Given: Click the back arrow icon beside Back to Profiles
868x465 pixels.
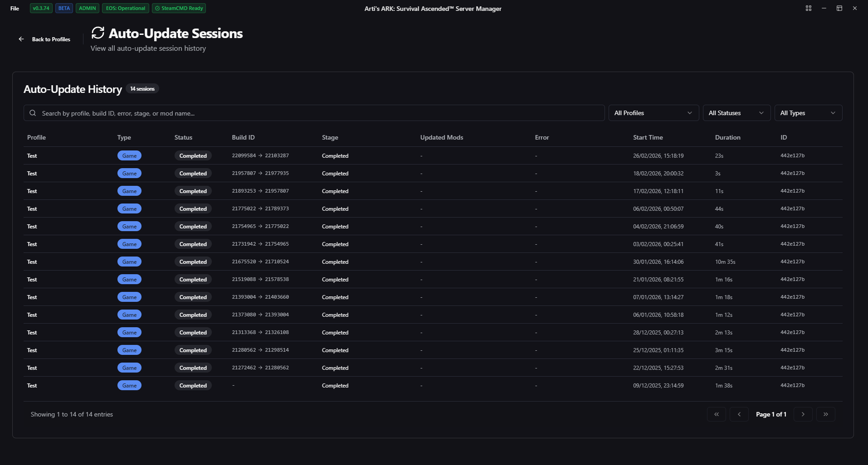Looking at the screenshot, I should coord(21,39).
